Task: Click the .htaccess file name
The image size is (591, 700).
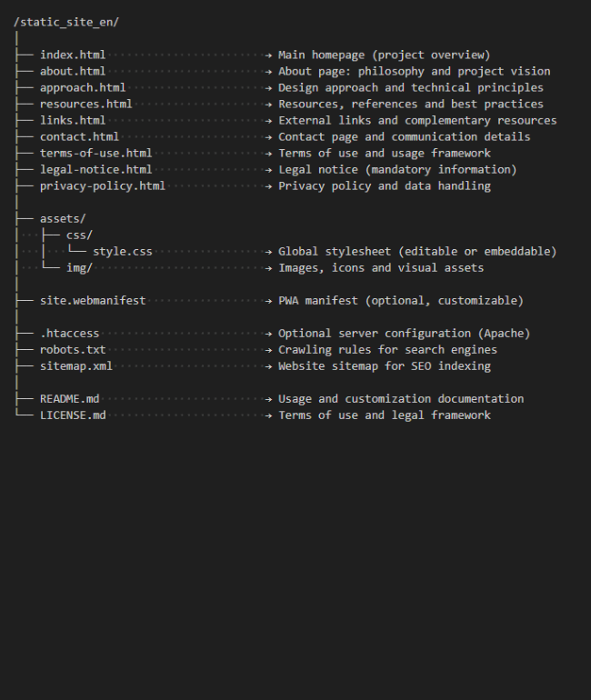Action: point(70,334)
